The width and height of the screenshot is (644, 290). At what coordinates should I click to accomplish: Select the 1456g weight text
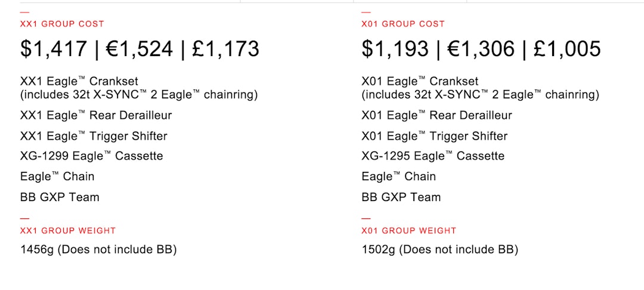click(98, 249)
